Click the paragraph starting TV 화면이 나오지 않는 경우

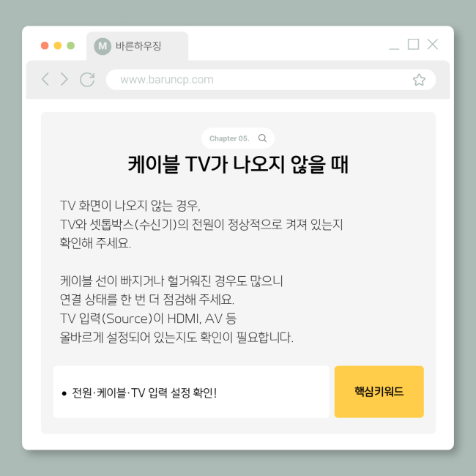[201, 224]
